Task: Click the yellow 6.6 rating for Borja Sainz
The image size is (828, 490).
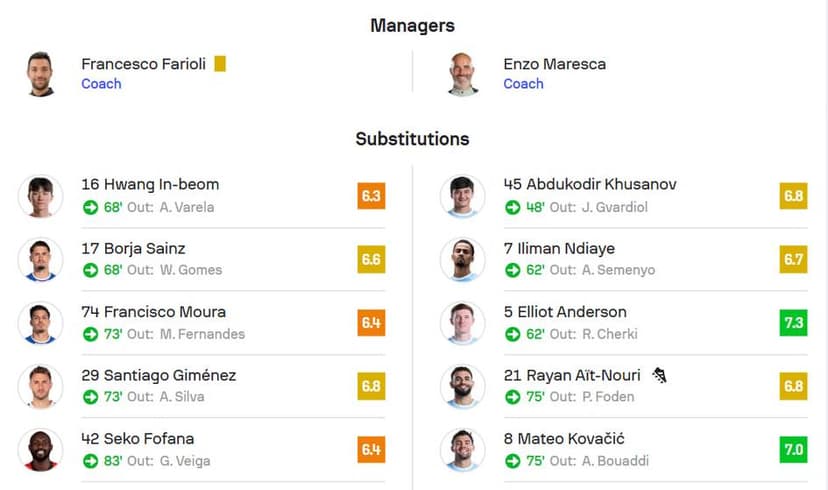Action: coord(371,259)
